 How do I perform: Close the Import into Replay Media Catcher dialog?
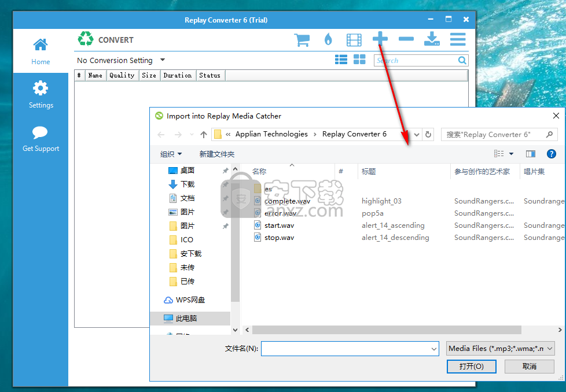click(556, 116)
